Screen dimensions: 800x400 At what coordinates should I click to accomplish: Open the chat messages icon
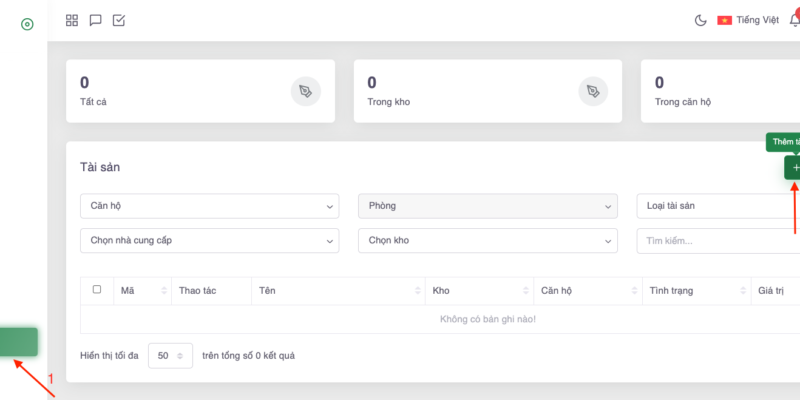pyautogui.click(x=96, y=20)
